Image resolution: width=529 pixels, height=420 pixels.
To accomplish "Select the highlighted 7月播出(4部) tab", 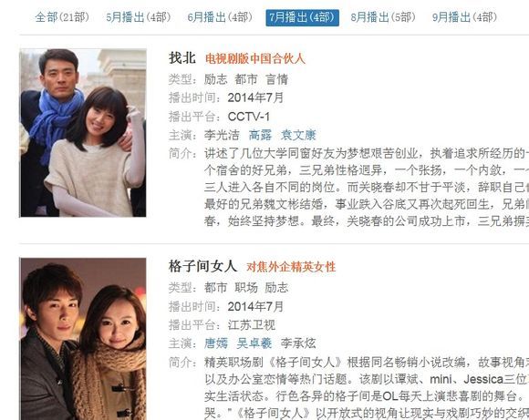I will pos(302,17).
